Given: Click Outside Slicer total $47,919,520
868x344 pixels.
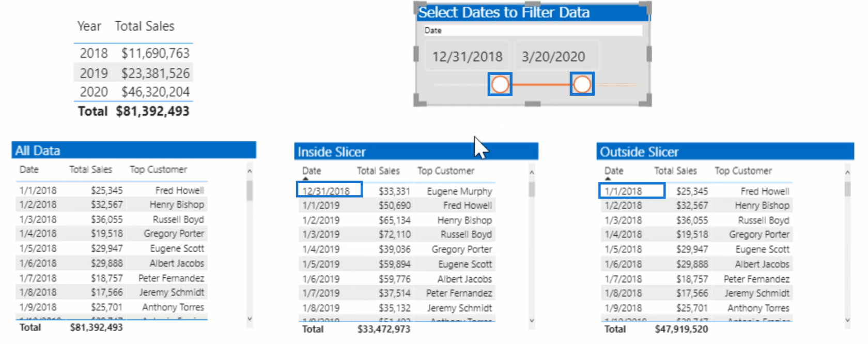Looking at the screenshot, I should [x=681, y=329].
